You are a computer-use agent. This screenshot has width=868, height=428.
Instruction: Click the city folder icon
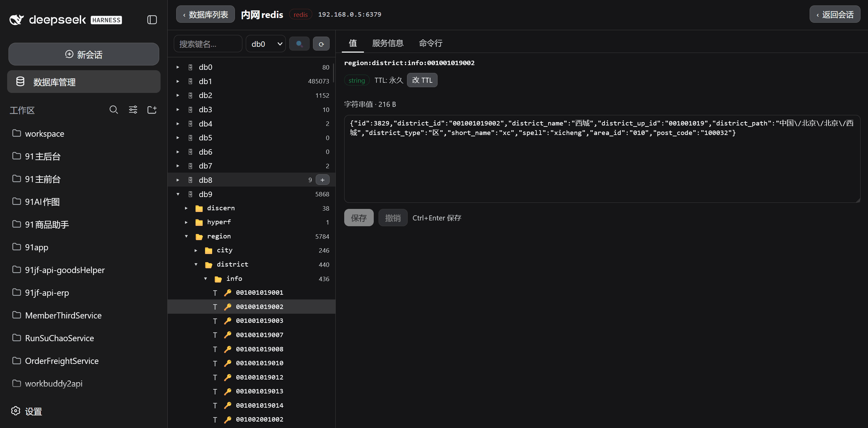tap(208, 250)
